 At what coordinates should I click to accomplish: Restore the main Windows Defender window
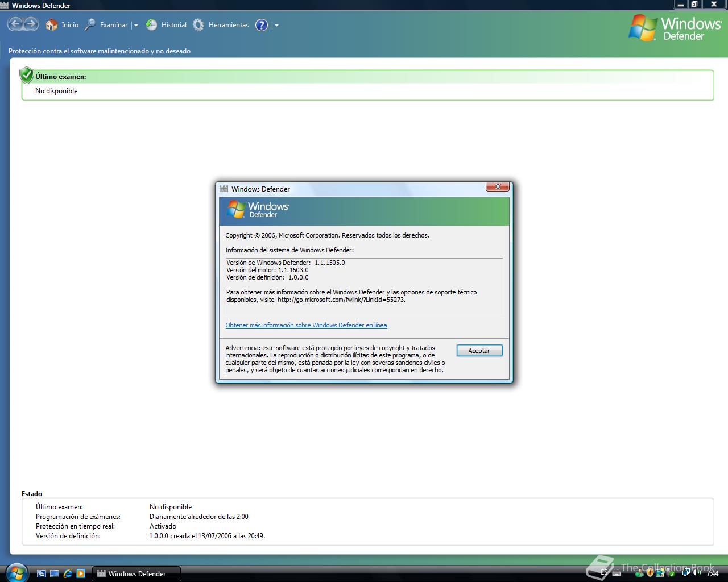[694, 4]
